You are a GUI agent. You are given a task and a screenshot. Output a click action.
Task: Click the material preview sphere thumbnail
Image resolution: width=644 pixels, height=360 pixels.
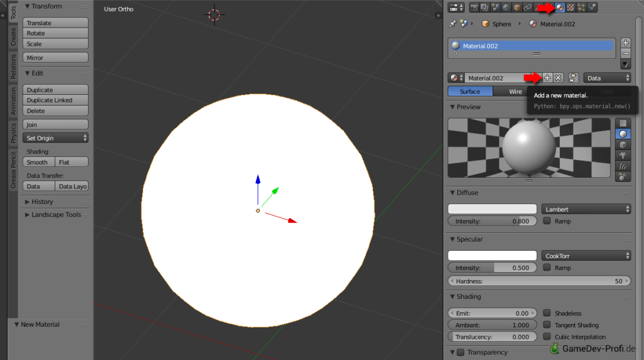click(529, 148)
